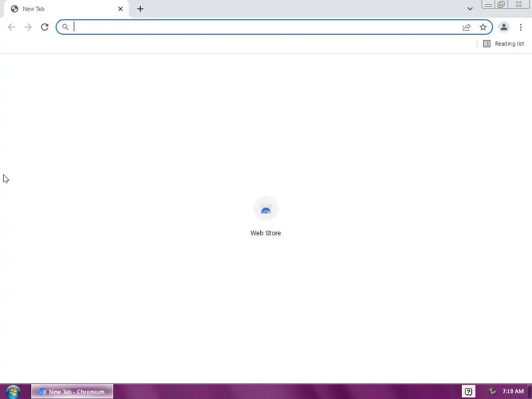Open the clock showing 7:10 AM
This screenshot has width=532, height=399.
coord(513,392)
